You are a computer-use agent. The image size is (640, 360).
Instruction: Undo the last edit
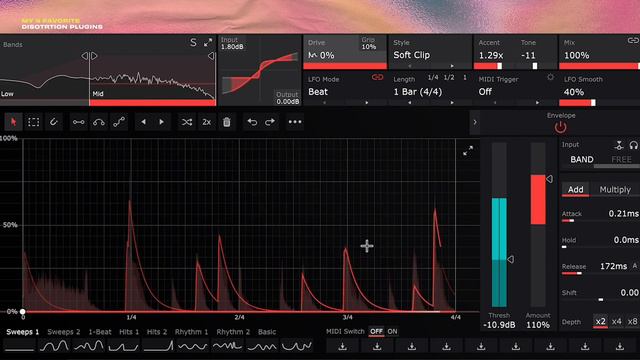[252, 122]
